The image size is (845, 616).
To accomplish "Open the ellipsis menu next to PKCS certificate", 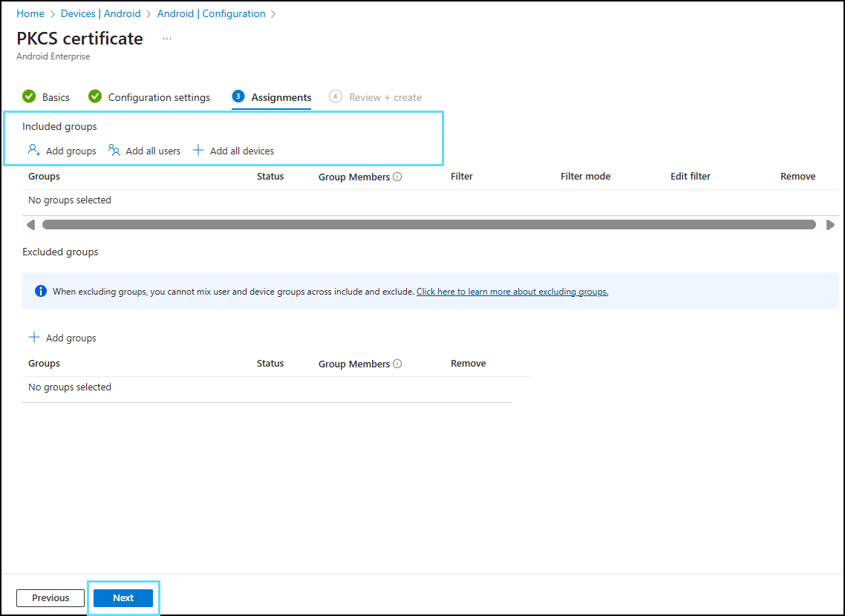I will coord(167,39).
